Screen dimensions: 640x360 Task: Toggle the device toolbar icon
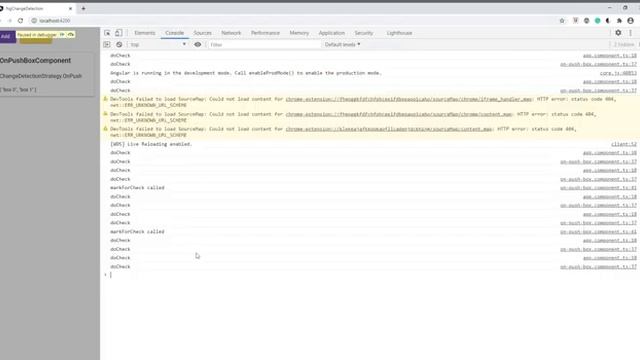click(x=118, y=33)
